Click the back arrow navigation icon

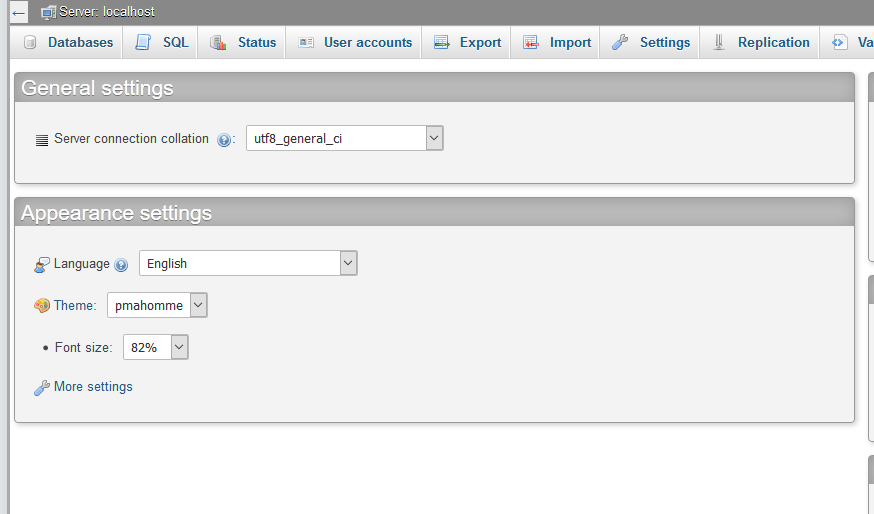click(18, 12)
